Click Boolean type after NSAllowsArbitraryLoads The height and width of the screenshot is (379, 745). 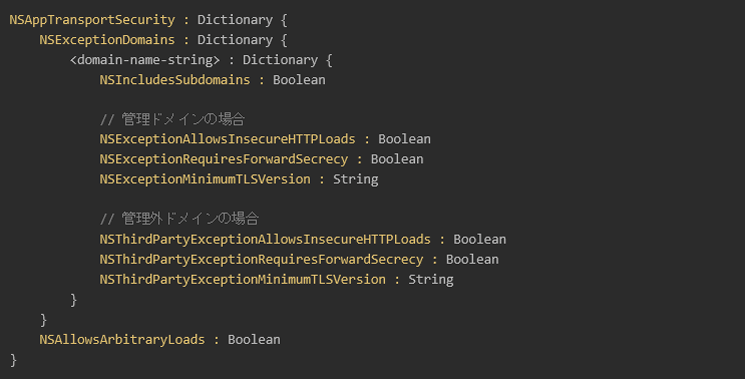pos(254,340)
